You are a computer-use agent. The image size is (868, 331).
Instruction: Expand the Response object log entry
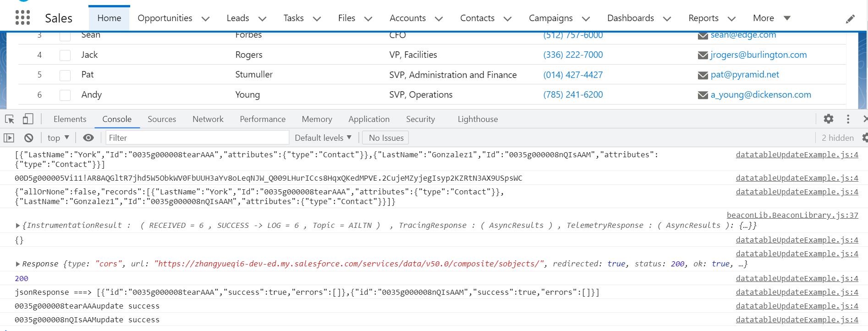click(17, 264)
